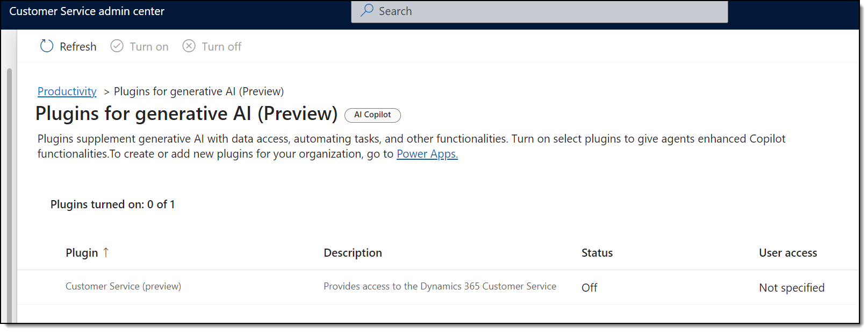Click the AI Copilot badge
This screenshot has width=868, height=332.
click(372, 115)
